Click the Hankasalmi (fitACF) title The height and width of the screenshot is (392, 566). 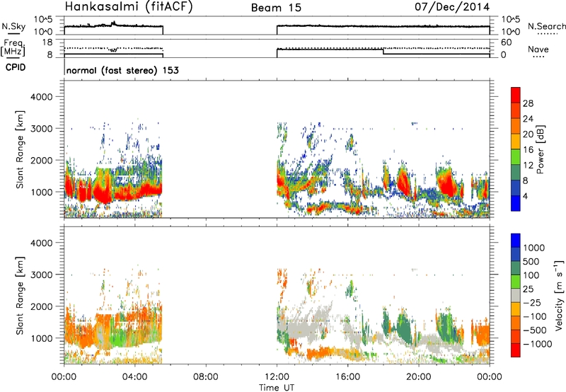[129, 7]
